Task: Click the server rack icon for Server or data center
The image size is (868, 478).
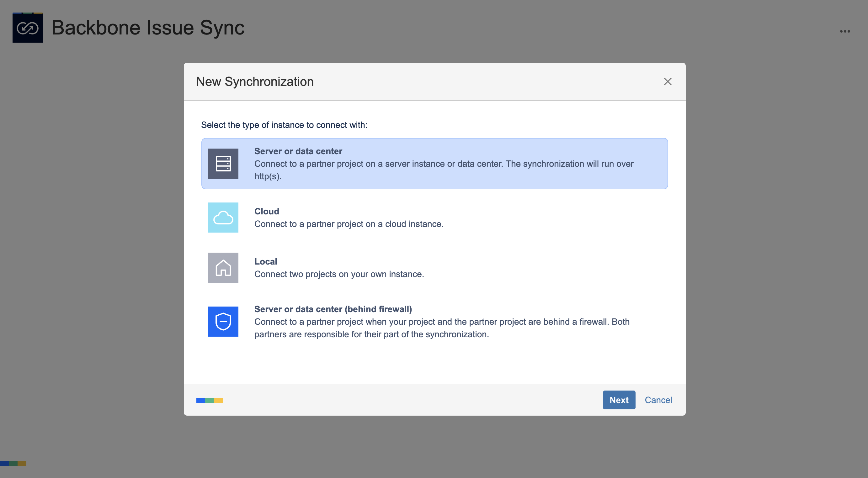Action: 223,164
